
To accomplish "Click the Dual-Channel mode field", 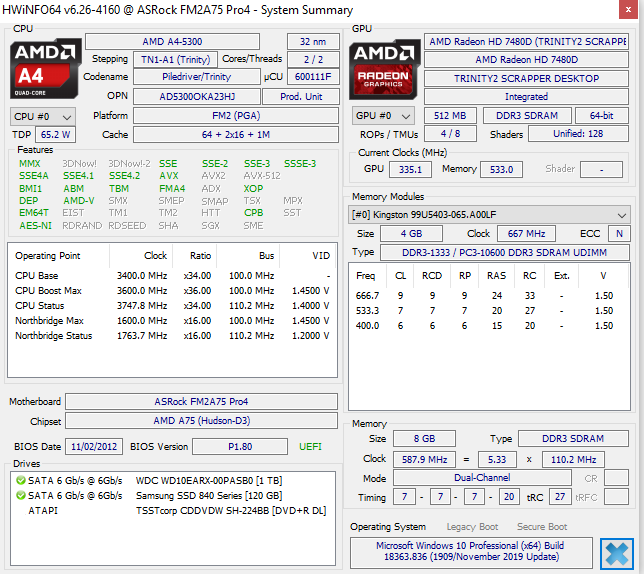I will coord(482,478).
